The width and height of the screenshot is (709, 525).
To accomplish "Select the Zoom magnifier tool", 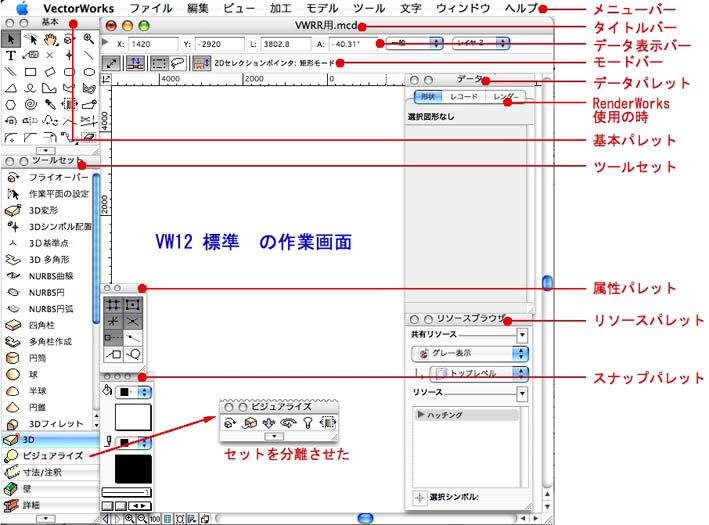I will pyautogui.click(x=89, y=39).
